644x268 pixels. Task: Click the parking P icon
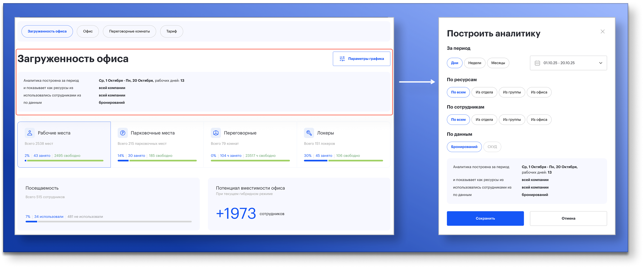click(123, 133)
